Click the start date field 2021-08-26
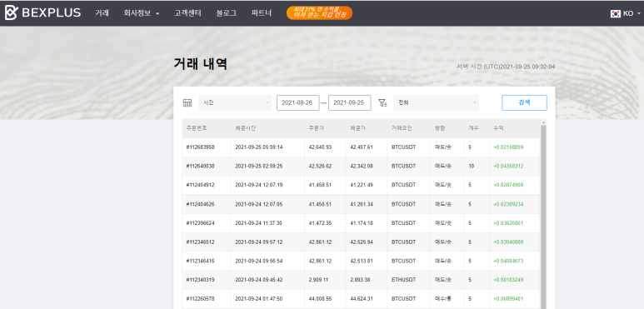644x309 pixels. [x=297, y=103]
